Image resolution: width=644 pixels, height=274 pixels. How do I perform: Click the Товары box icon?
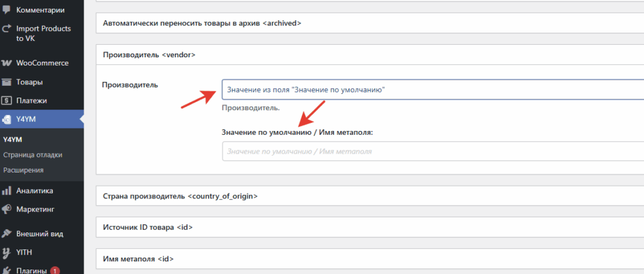click(7, 82)
